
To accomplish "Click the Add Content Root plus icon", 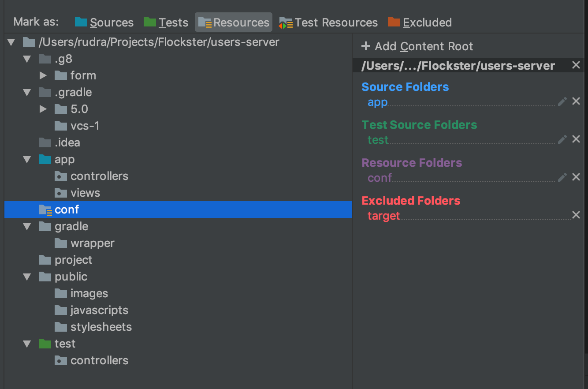I will (365, 46).
